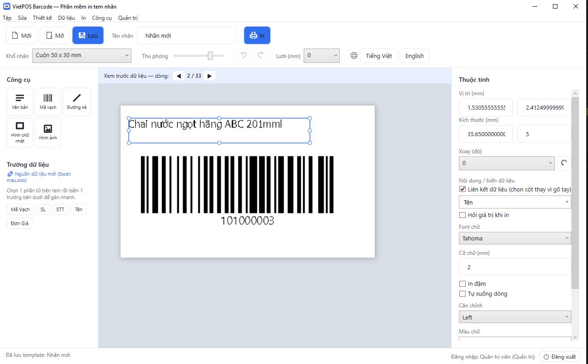Click the Kích thước width field
The image size is (588, 364).
click(x=486, y=134)
